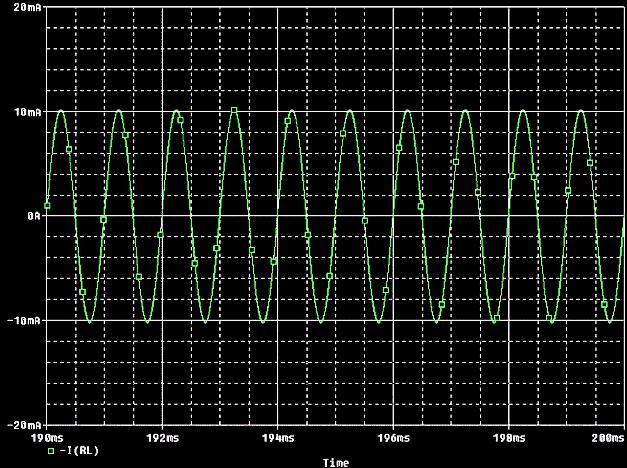Click the first negative trough of the waveform
Viewport: 627px width, 468px height.
click(90, 321)
